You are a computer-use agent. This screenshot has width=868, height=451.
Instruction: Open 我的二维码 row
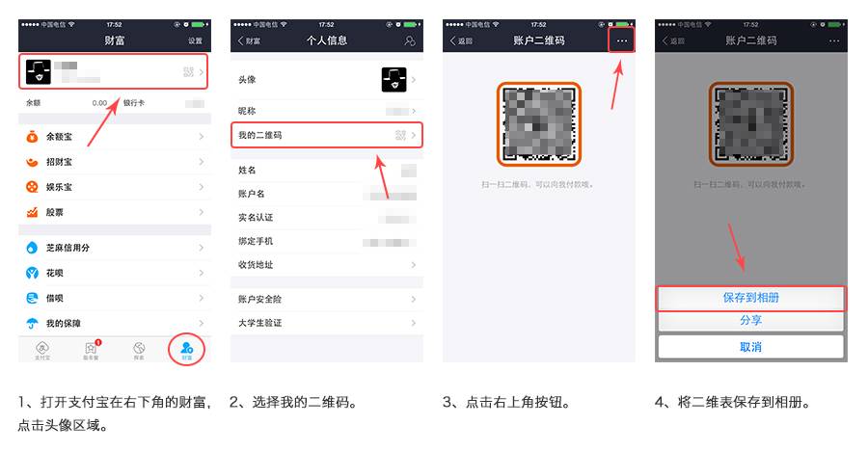pos(327,135)
